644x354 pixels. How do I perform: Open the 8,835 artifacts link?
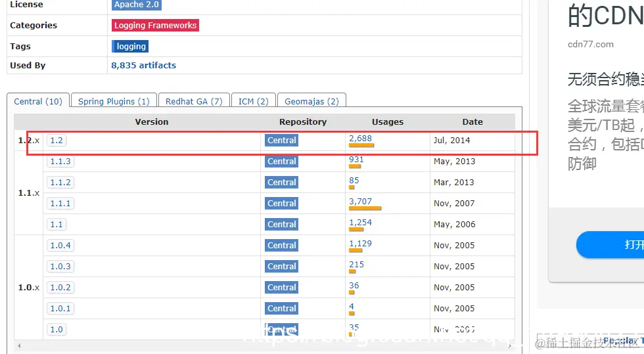coord(143,65)
